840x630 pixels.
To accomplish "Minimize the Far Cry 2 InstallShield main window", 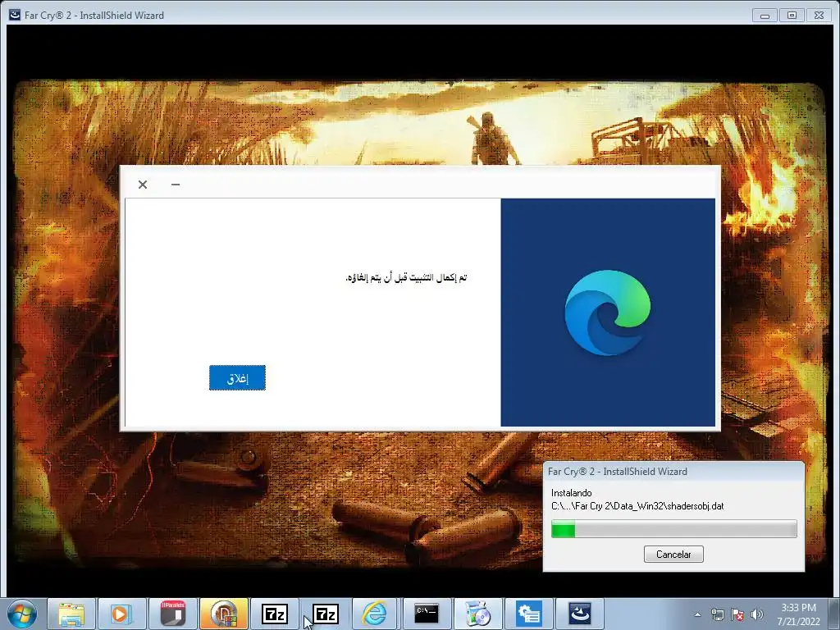I will (x=765, y=16).
